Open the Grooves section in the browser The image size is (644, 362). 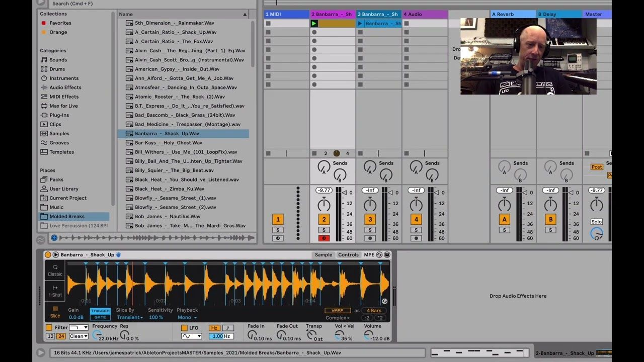tap(59, 142)
